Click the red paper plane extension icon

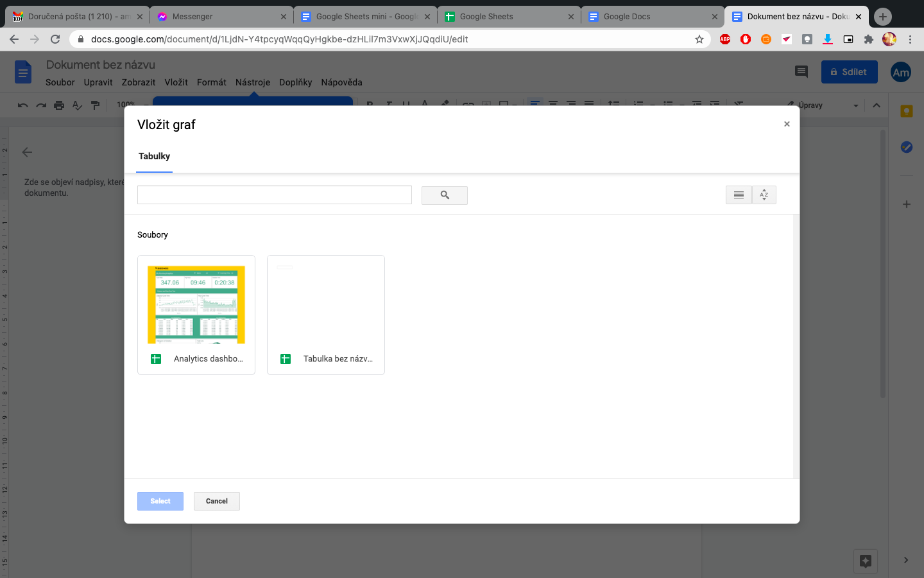pyautogui.click(x=787, y=39)
